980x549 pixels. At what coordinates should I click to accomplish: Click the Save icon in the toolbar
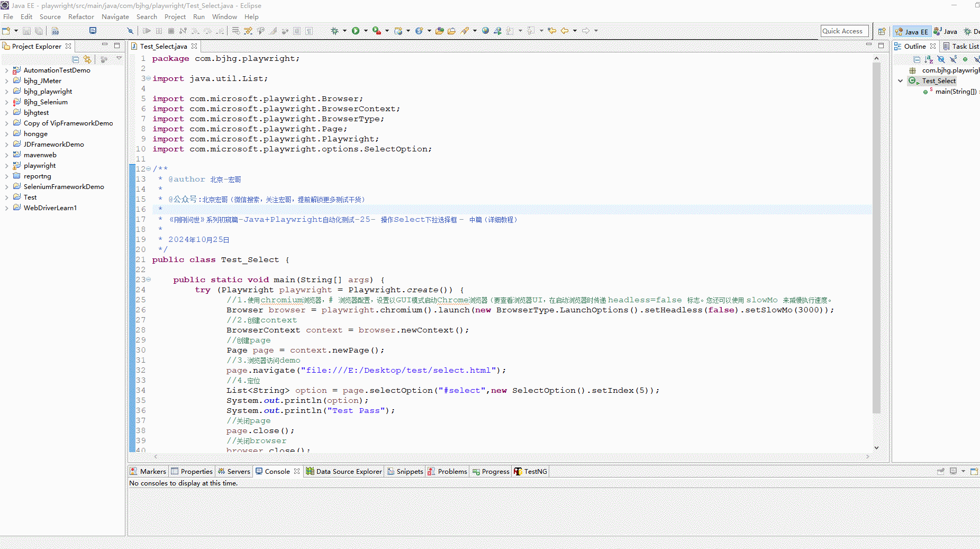tap(26, 31)
